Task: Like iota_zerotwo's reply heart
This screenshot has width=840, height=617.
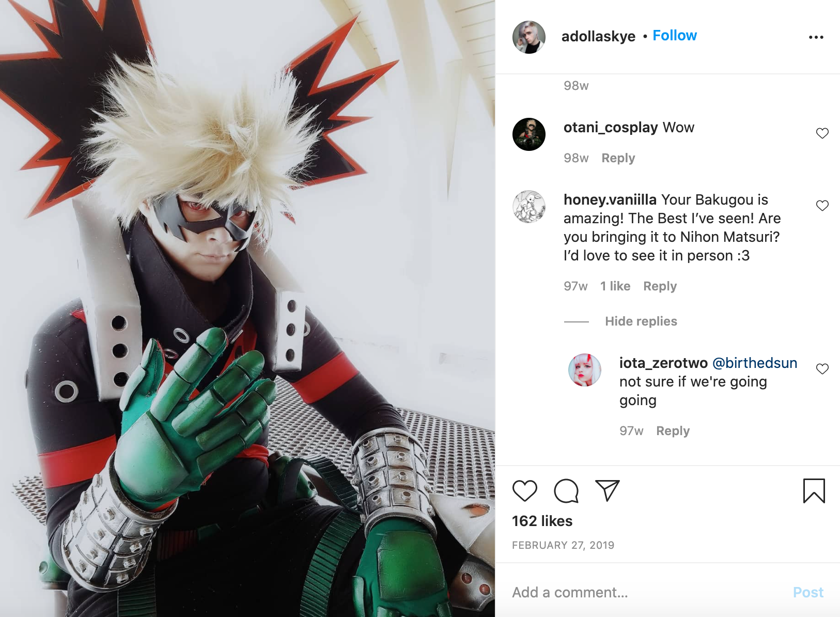Action: click(x=822, y=369)
